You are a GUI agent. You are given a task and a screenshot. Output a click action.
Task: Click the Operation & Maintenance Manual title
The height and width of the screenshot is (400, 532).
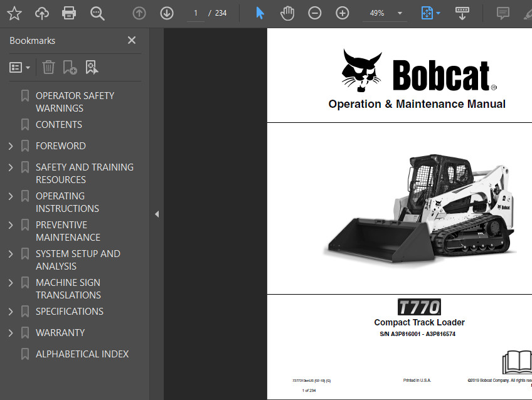(x=417, y=103)
